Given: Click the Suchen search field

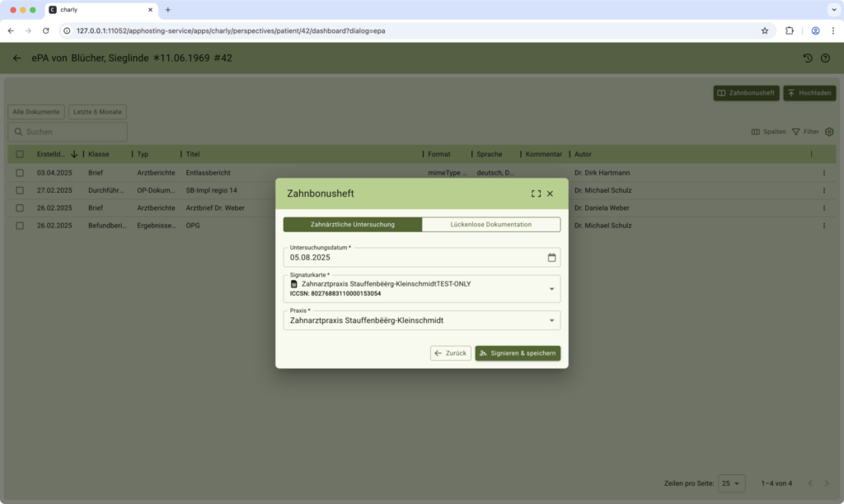Looking at the screenshot, I should 68,132.
